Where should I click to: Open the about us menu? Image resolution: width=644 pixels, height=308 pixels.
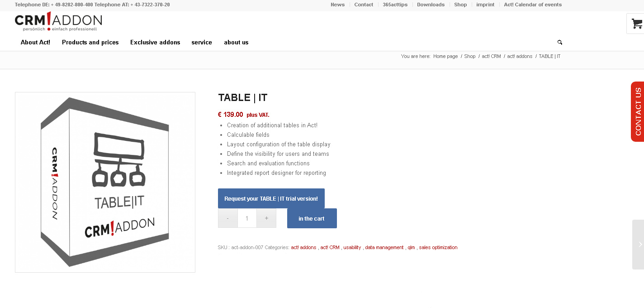click(236, 42)
